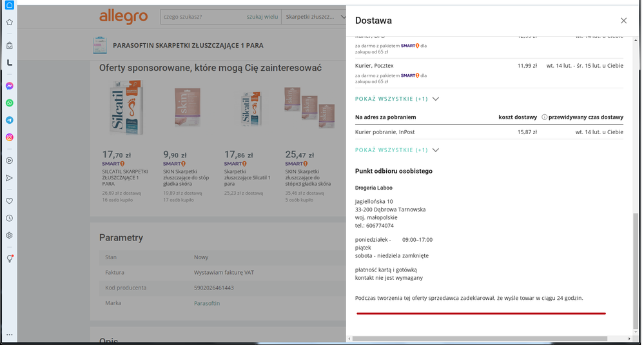Image resolution: width=644 pixels, height=345 pixels.
Task: Click the Drogeria Laboo pickup point name
Action: click(x=374, y=188)
